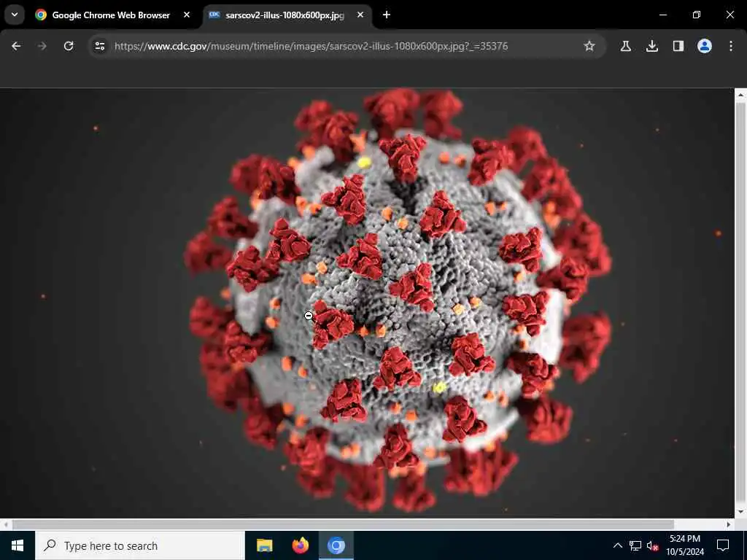Toggle the side panel icon
747x560 pixels.
coord(678,46)
